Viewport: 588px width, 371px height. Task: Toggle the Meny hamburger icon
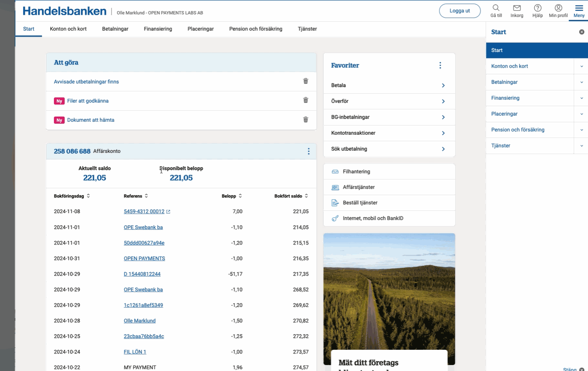(579, 8)
